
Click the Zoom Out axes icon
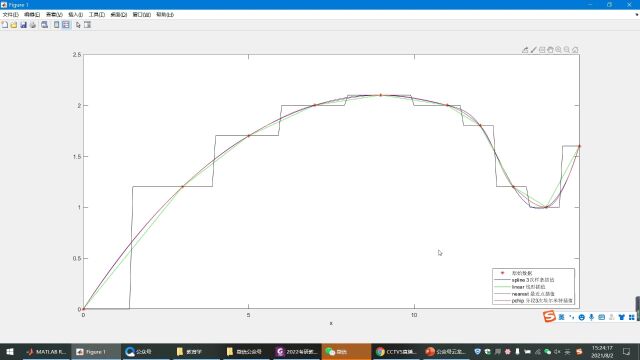(x=567, y=50)
